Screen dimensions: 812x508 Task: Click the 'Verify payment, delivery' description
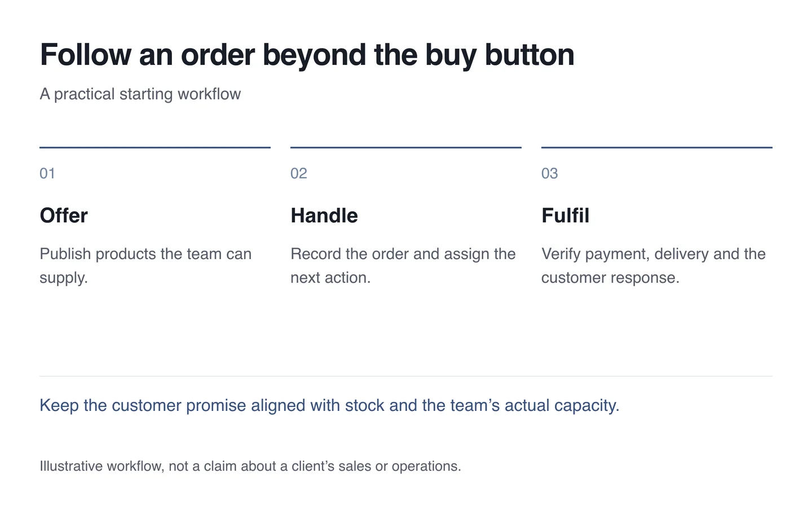pyautogui.click(x=654, y=266)
